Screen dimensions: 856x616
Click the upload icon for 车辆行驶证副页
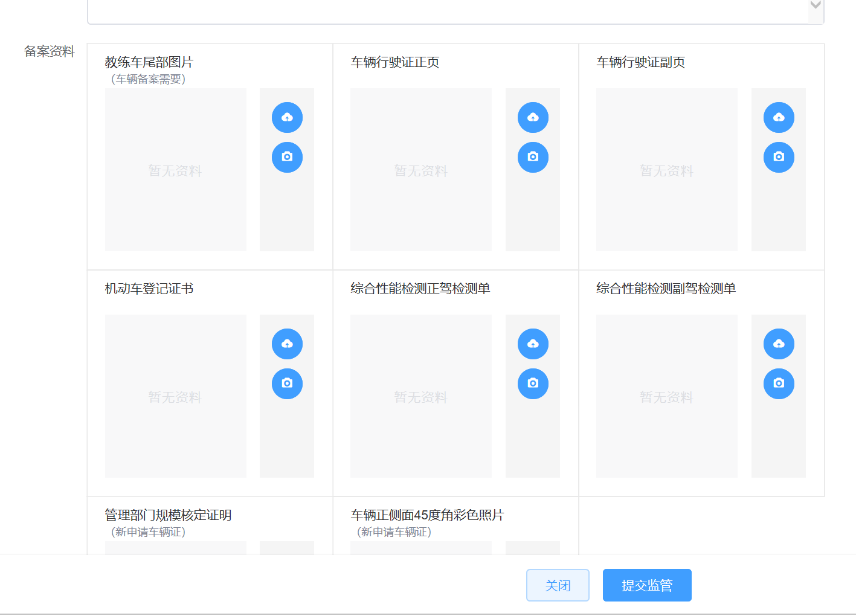point(779,117)
